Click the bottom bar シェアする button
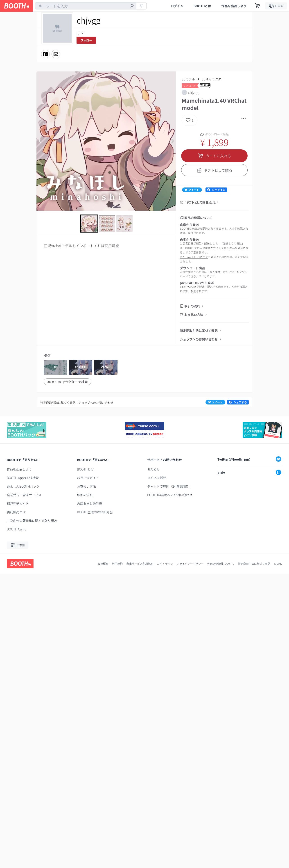Screen dimensions: 289x868 238,402
